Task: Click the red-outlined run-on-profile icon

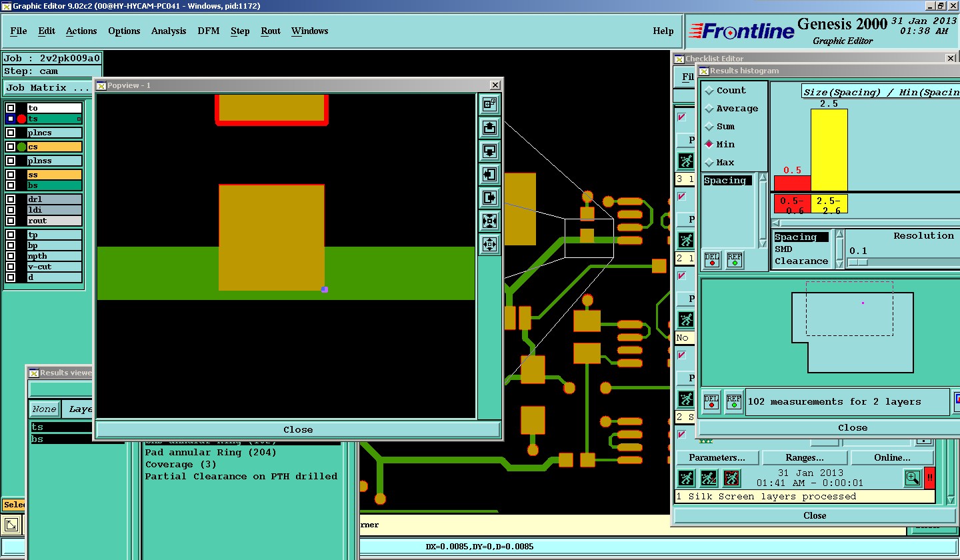Action: click(x=731, y=478)
